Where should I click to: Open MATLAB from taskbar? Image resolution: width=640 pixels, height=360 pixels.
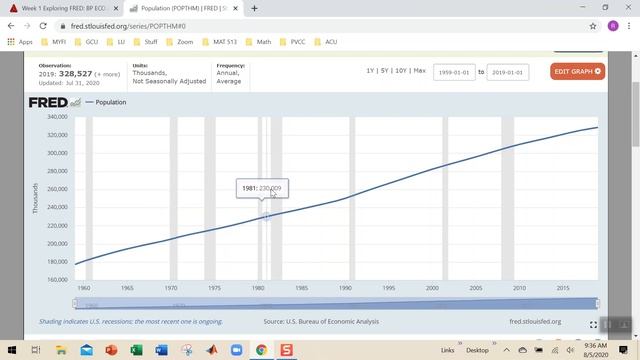pyautogui.click(x=211, y=350)
